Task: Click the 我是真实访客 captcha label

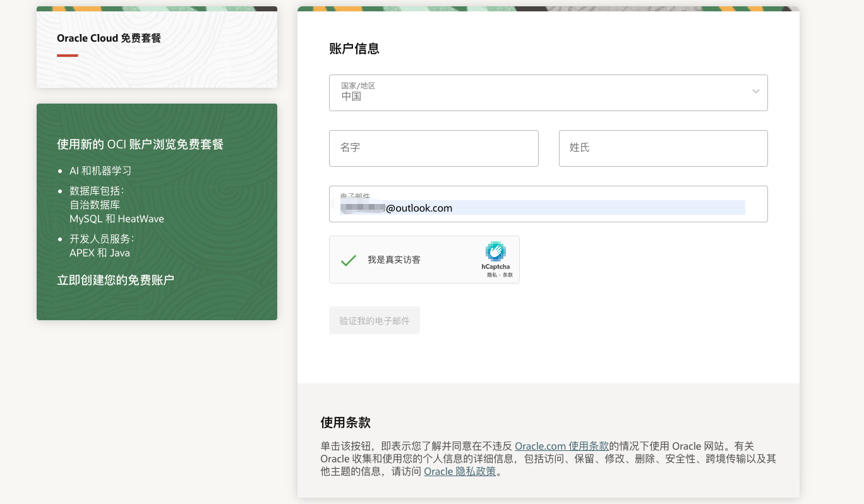Action: point(394,260)
